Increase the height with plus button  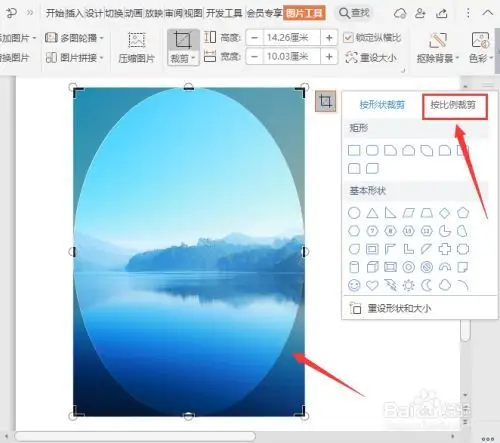click(329, 38)
